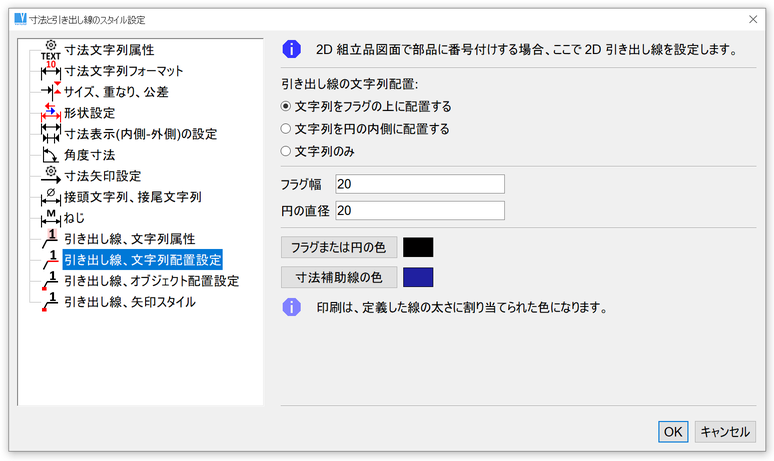The height and width of the screenshot is (461, 774).
Task: Open 寸法表示(内側-外側)の設定 tree item
Action: coord(140,134)
